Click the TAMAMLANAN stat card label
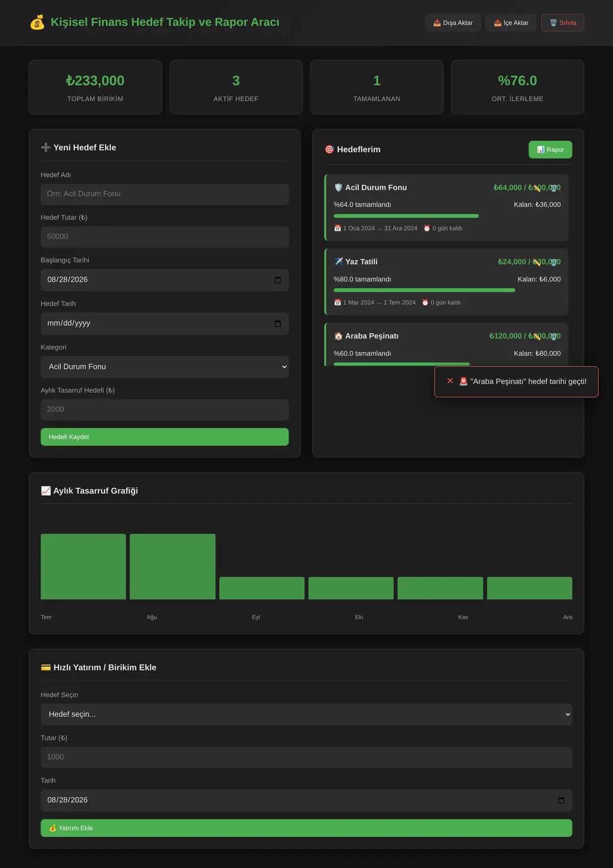The image size is (613, 868). [377, 99]
